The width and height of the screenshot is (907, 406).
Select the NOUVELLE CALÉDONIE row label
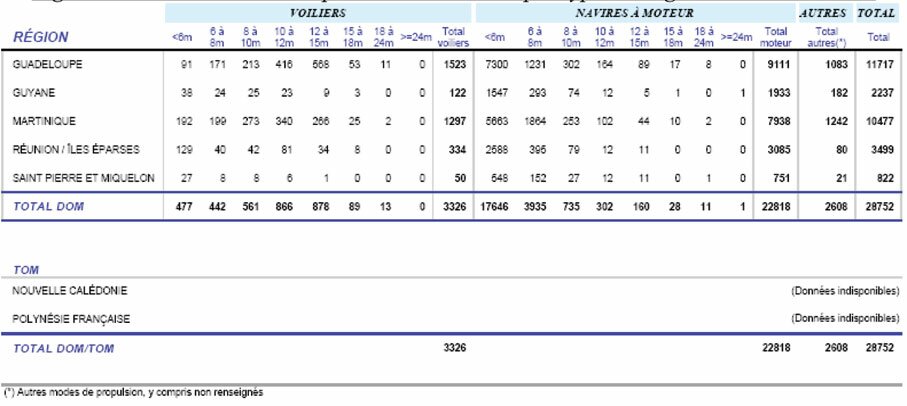click(x=69, y=291)
